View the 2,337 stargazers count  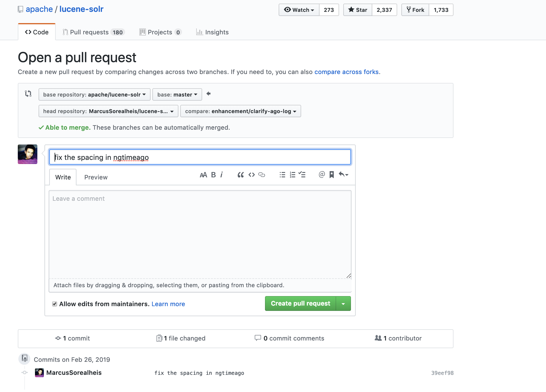click(x=384, y=10)
